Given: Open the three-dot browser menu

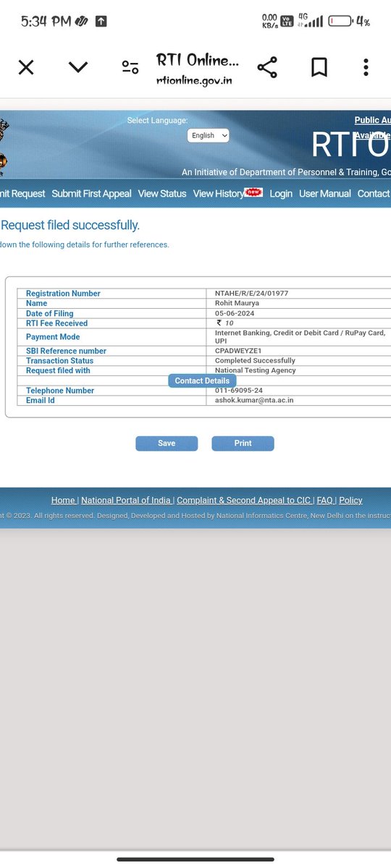Looking at the screenshot, I should [x=366, y=67].
